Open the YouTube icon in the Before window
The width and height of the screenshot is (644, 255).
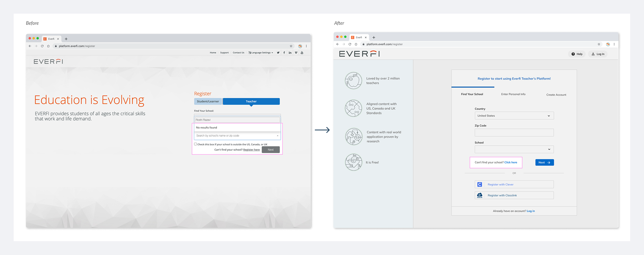pyautogui.click(x=302, y=53)
